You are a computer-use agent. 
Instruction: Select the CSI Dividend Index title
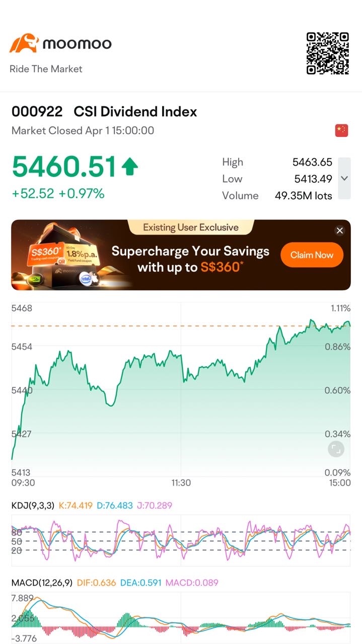pyautogui.click(x=135, y=112)
